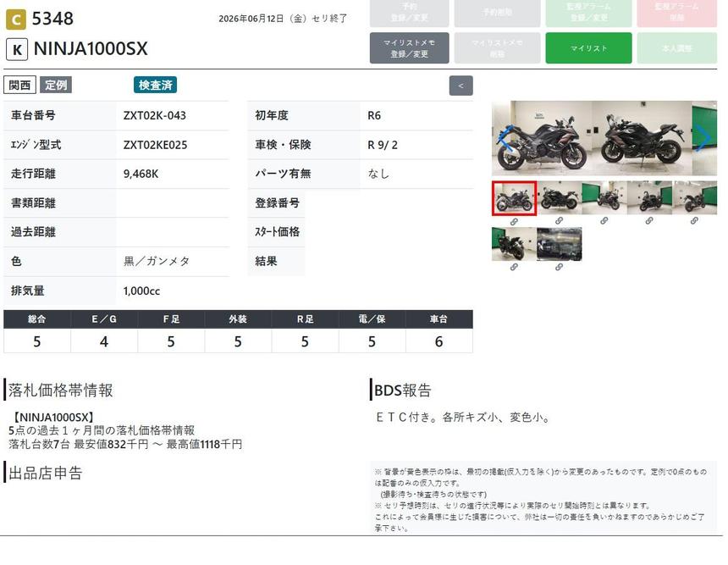Click the grayed 予約削除 button
Screen dimensions: 728x565
[497, 13]
